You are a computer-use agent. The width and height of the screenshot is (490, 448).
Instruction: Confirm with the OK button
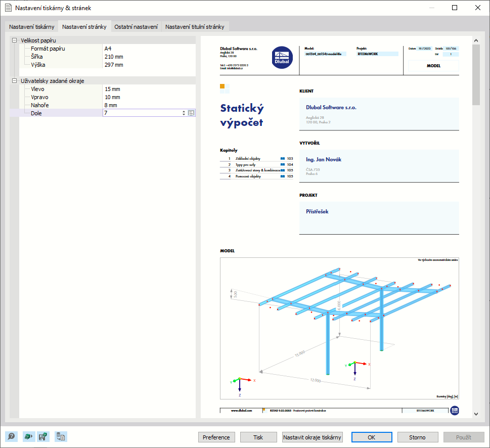pos(372,437)
